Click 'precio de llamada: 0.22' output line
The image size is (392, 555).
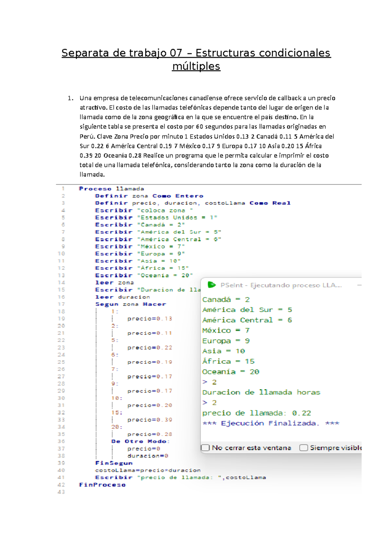(256, 413)
